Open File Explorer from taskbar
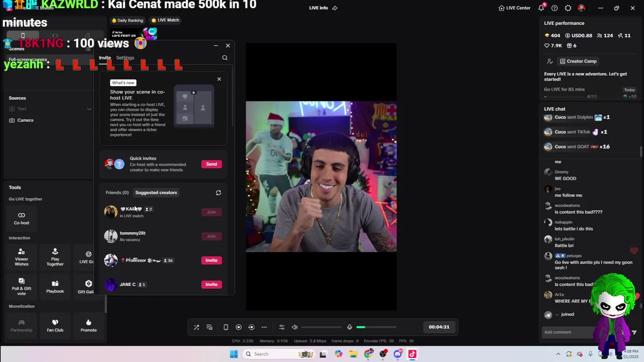Image resolution: width=644 pixels, height=362 pixels. [353, 354]
